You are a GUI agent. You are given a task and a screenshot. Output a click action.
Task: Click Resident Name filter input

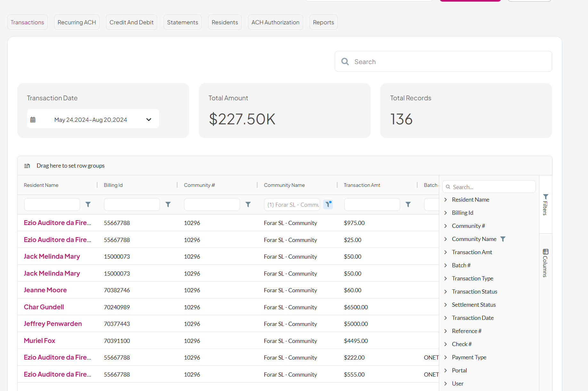click(52, 204)
